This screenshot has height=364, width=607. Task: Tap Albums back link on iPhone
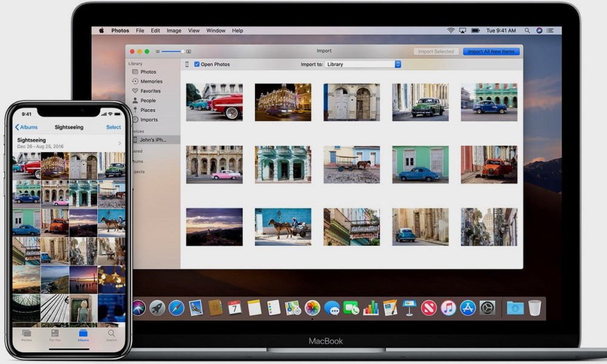[26, 127]
